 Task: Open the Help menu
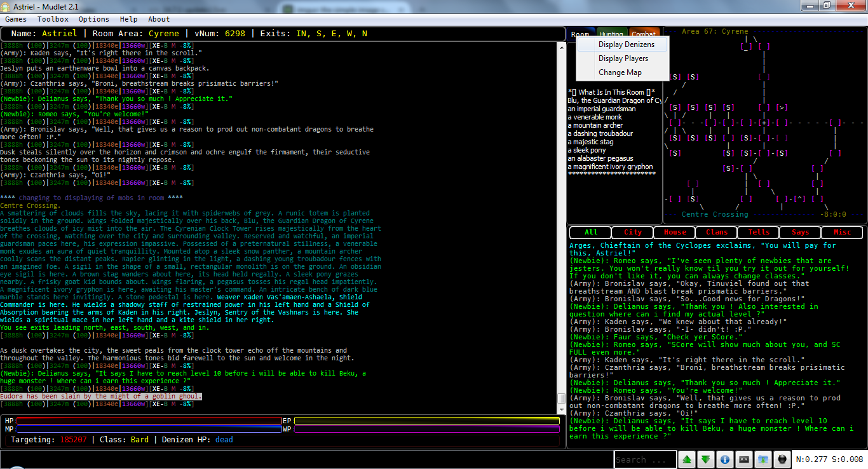(x=128, y=19)
